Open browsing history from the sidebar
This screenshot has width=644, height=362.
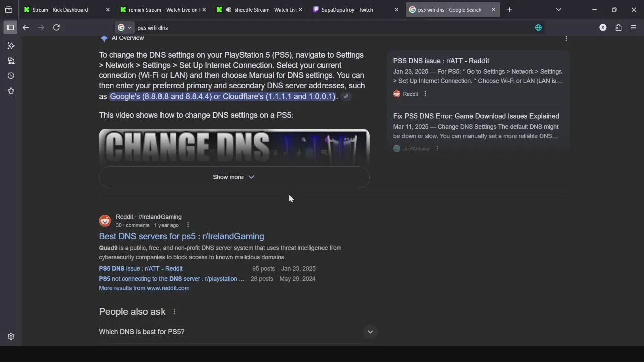coord(11,76)
